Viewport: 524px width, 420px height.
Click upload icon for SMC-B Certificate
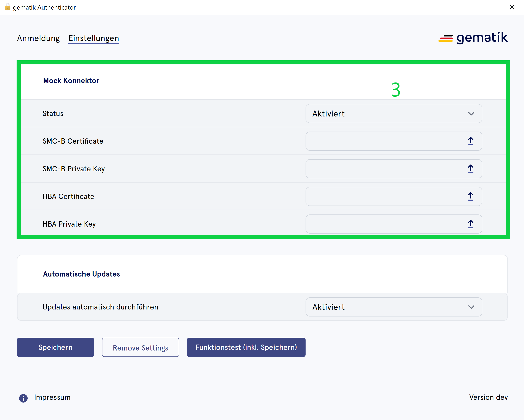(x=470, y=141)
